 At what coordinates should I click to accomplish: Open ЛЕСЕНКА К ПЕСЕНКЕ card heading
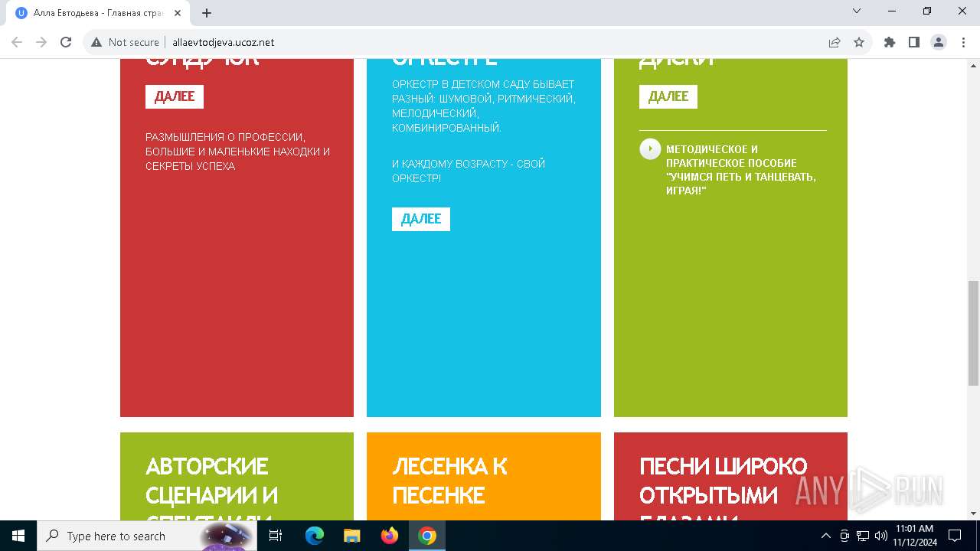(x=449, y=481)
